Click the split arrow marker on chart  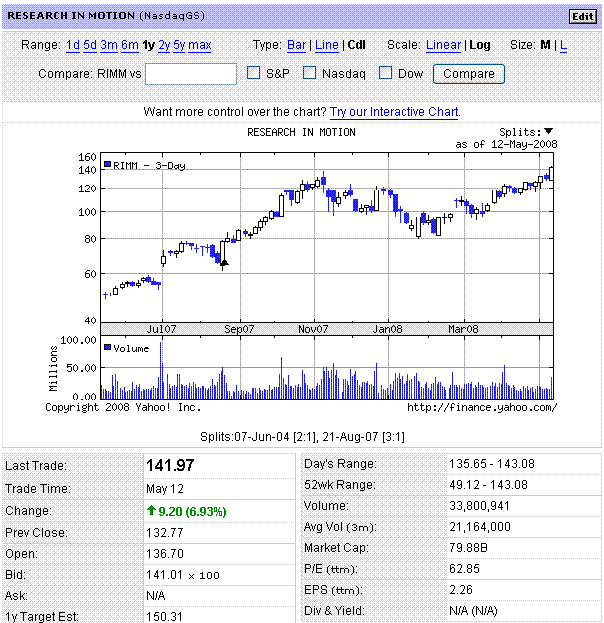point(225,263)
